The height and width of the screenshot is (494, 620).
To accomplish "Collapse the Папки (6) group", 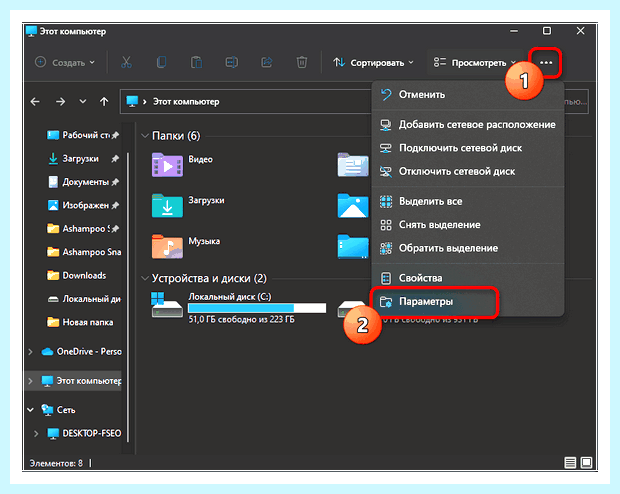I will click(x=145, y=136).
